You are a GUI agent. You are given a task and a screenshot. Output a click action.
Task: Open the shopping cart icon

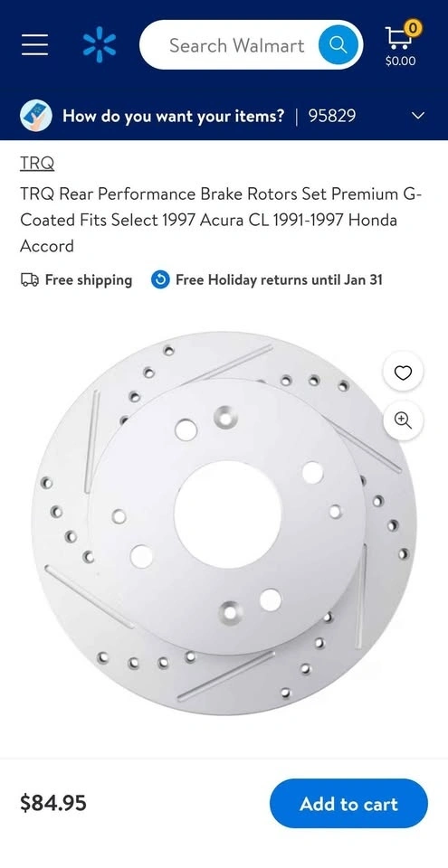coord(396,37)
